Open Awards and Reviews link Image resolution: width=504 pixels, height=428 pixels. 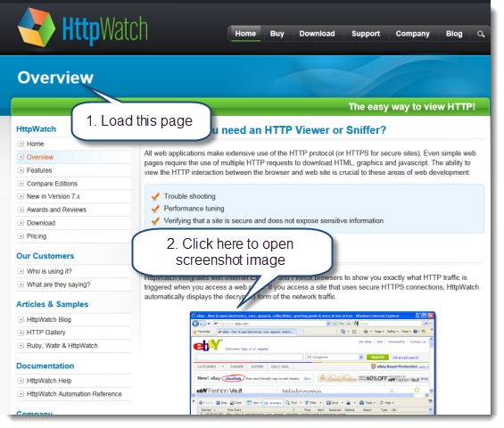pos(56,210)
